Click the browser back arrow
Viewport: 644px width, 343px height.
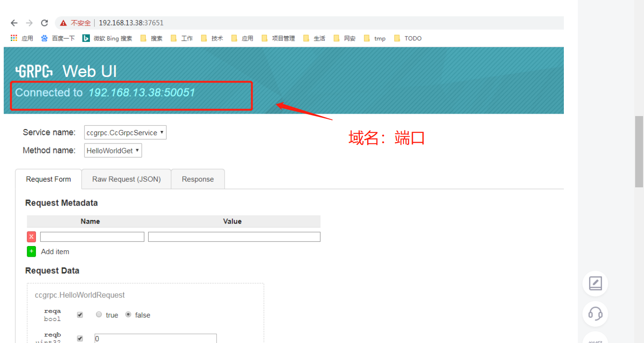14,22
